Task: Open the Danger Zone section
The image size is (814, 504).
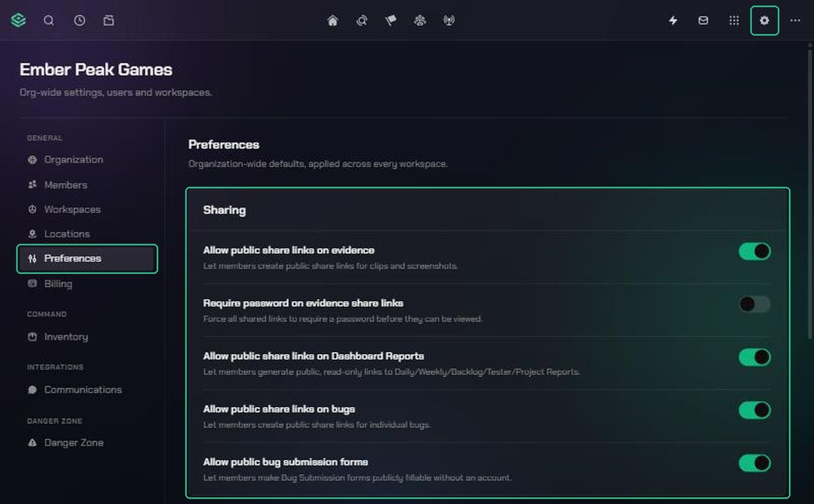Action: tap(88, 443)
